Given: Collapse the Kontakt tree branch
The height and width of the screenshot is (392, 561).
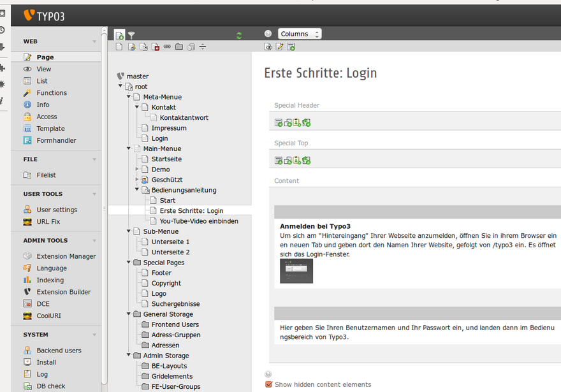Looking at the screenshot, I should pos(137,106).
